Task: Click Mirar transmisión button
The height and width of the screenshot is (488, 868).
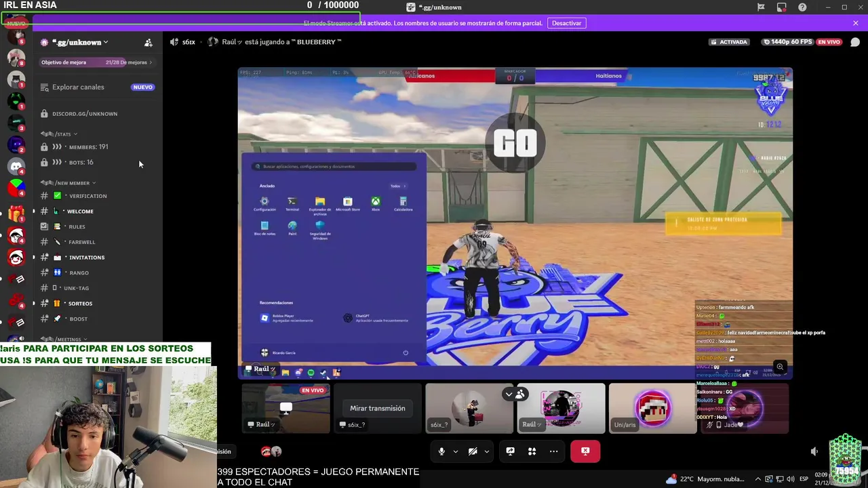Action: [378, 408]
